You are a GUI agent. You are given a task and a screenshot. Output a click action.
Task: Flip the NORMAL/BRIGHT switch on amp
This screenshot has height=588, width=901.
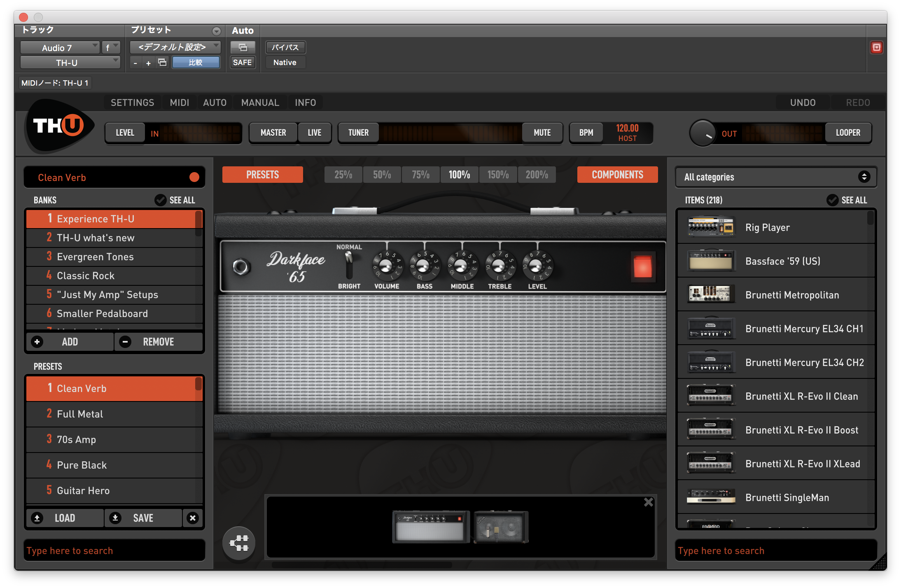pos(349,266)
